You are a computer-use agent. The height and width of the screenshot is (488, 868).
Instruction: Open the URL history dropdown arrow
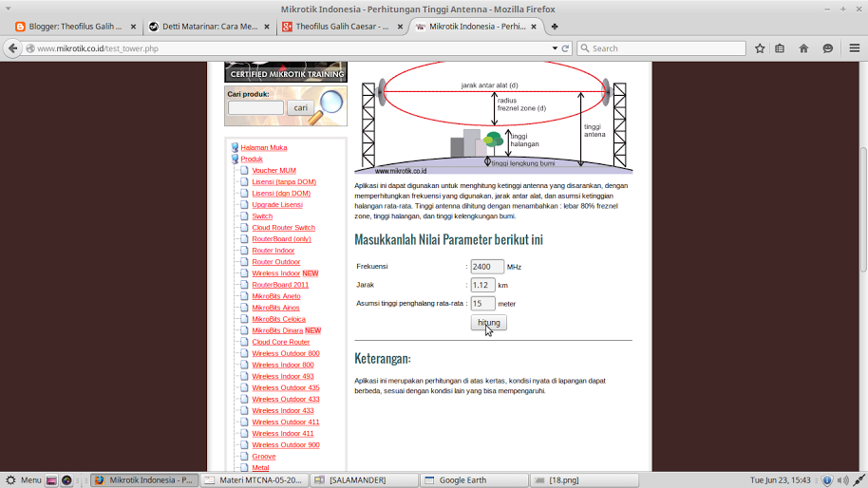(x=555, y=48)
